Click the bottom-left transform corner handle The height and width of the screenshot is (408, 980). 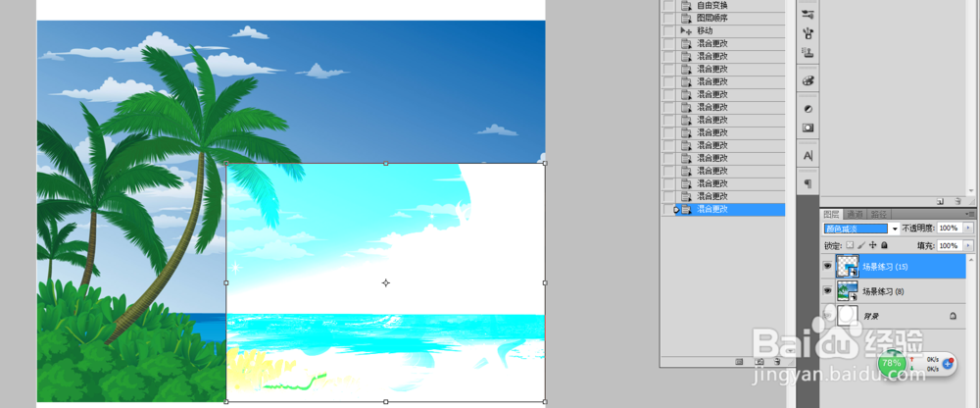tap(226, 402)
